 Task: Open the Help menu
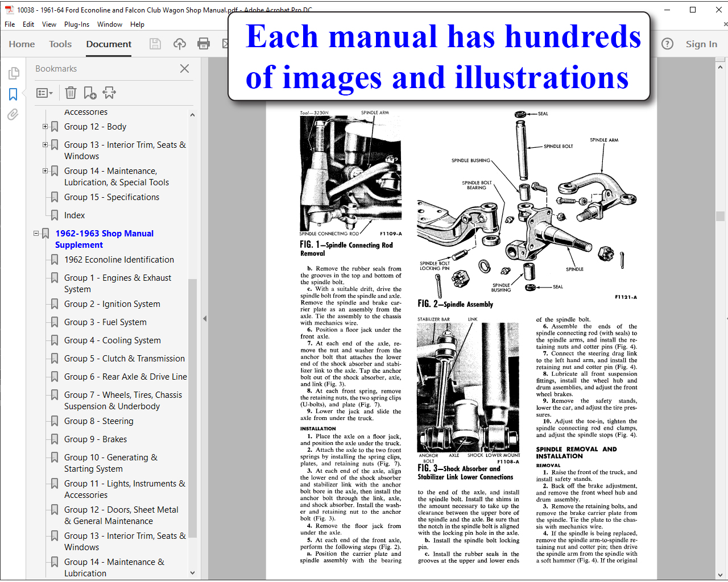[137, 24]
